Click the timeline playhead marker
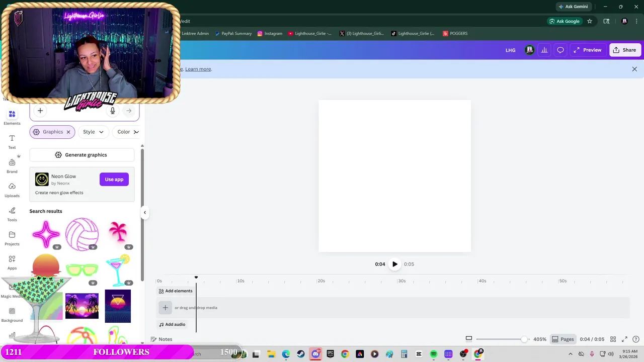644x362 pixels. 196,278
